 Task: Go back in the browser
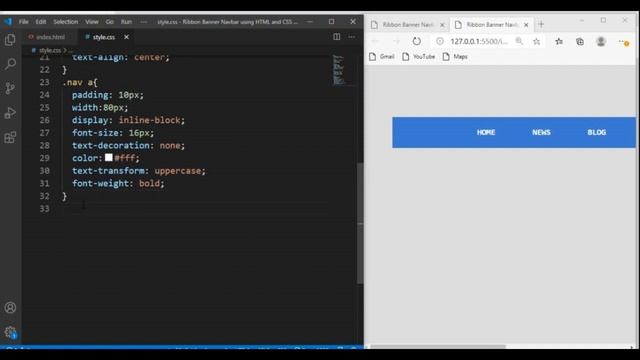(375, 41)
